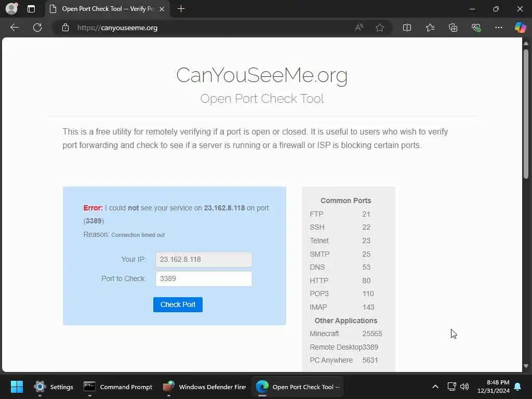Select Minecraft port 25565 entry
532x399 pixels.
[345, 334]
